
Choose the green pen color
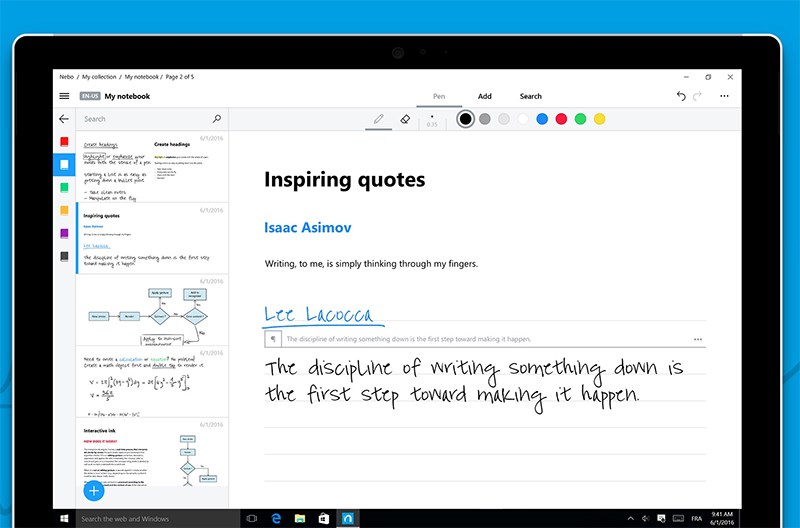click(x=581, y=119)
